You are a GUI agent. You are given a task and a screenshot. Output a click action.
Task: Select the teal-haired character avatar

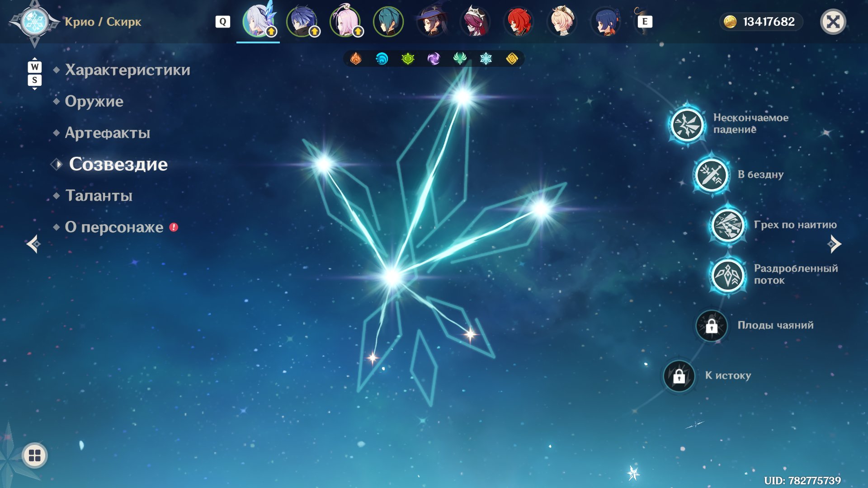(x=388, y=21)
